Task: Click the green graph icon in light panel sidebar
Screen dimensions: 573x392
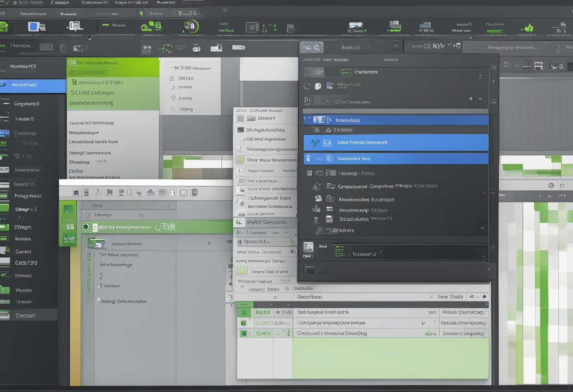Action: (x=68, y=239)
